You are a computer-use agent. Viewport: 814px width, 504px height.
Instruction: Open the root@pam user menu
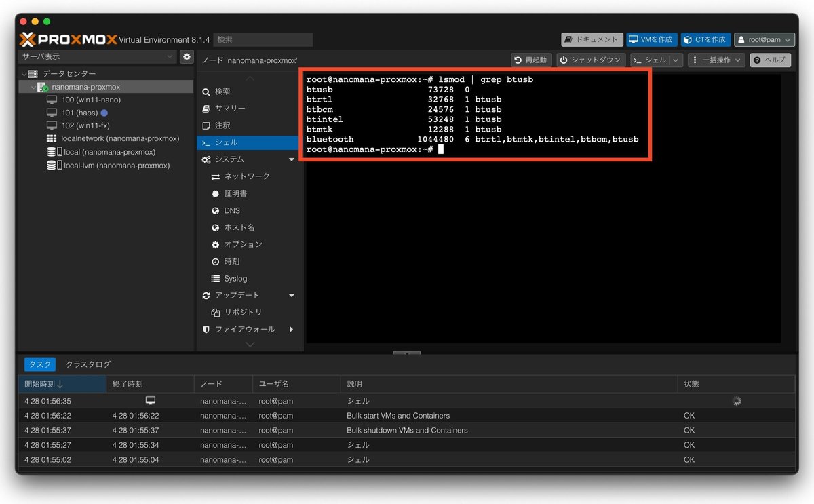pos(764,39)
